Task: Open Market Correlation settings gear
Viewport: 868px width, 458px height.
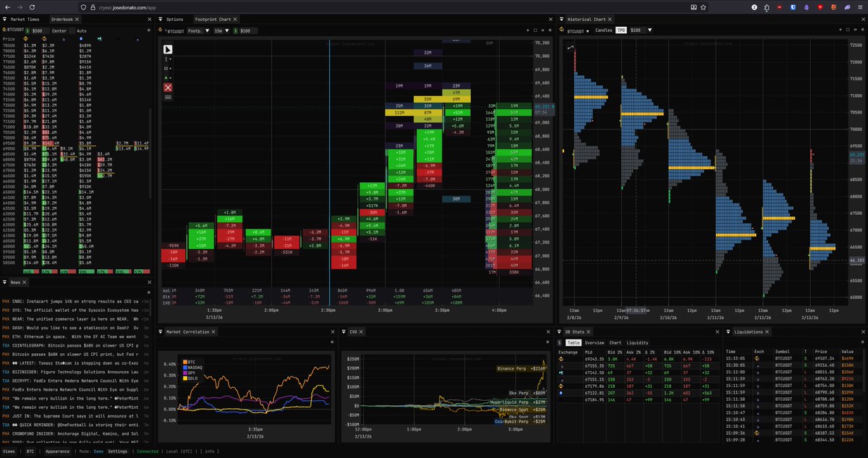Action: 332,342
